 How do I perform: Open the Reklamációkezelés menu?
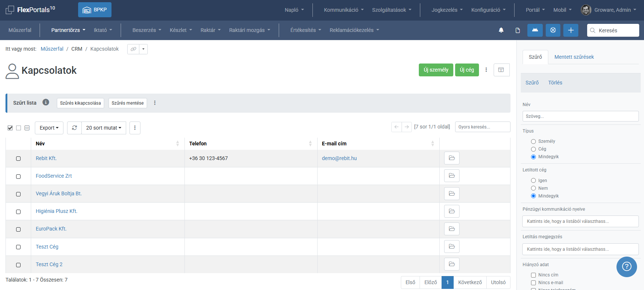click(354, 30)
